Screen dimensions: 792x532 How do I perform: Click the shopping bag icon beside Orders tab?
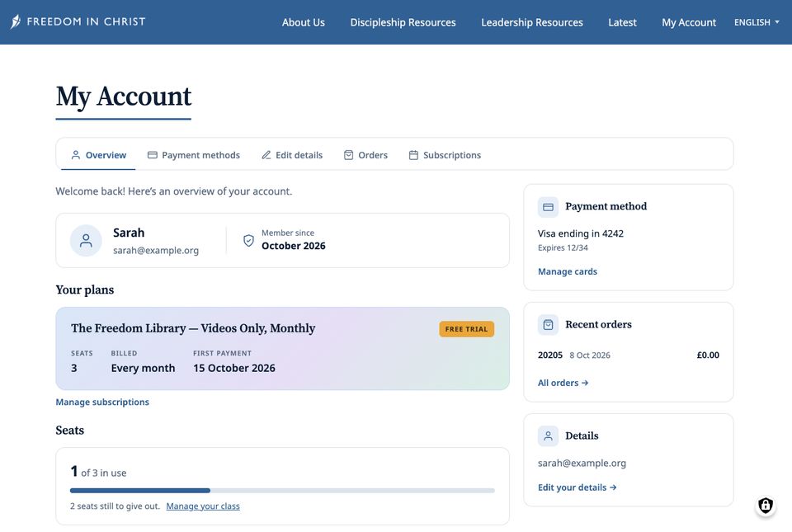click(348, 155)
